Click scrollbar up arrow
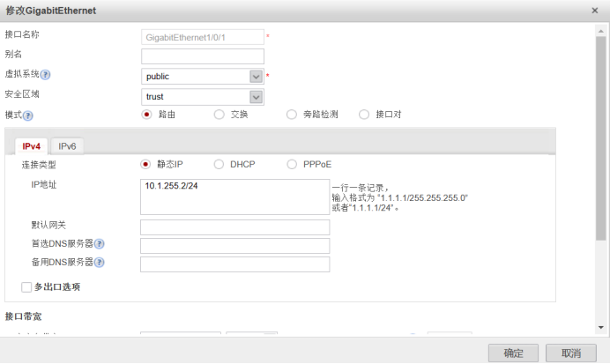610x364 pixels. coord(600,31)
